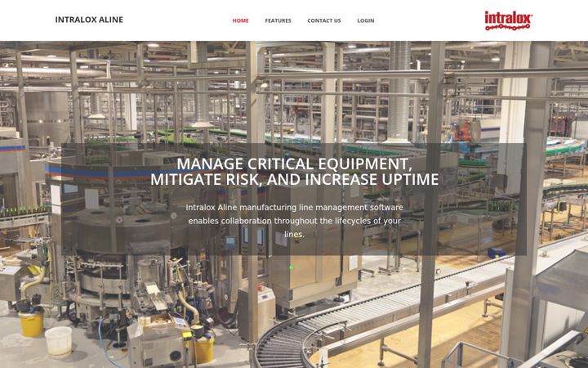This screenshot has height=368, width=588.
Task: Open the CONTACT US menu link
Action: coord(324,20)
